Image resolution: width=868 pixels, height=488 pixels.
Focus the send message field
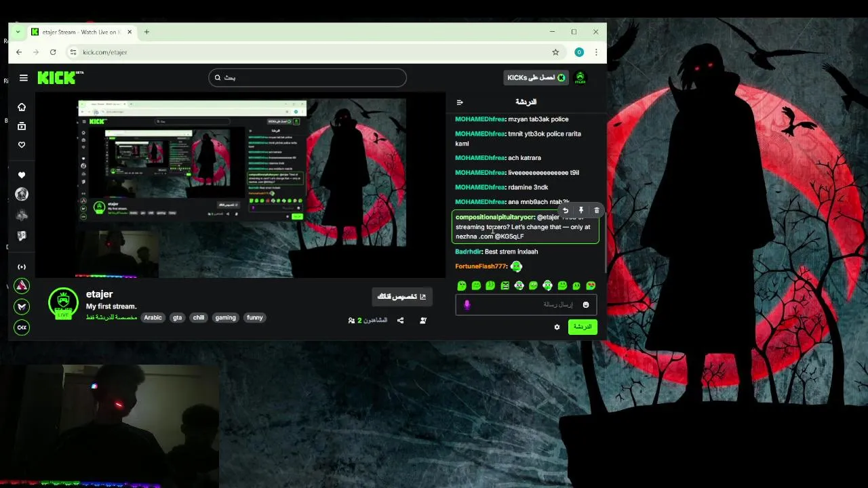pyautogui.click(x=526, y=305)
